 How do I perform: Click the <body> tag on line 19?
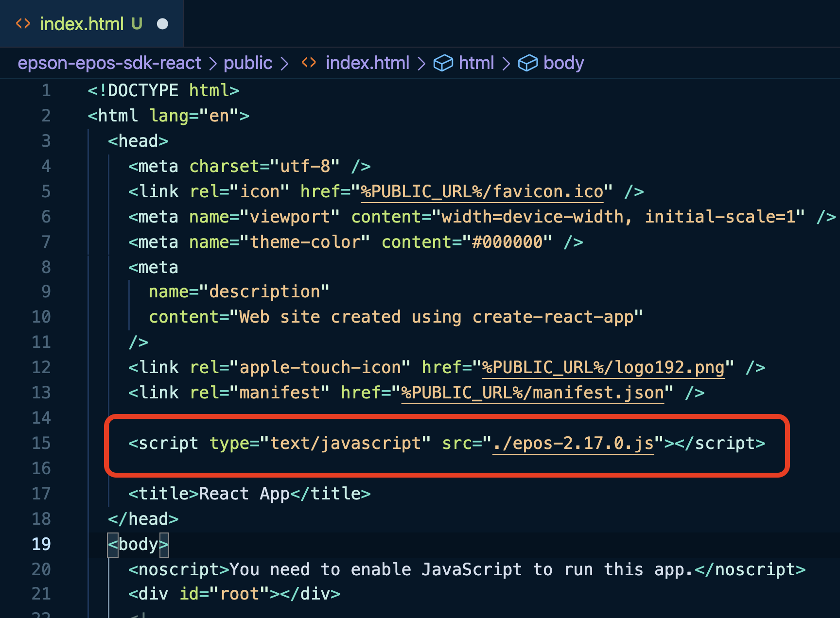[x=138, y=544]
